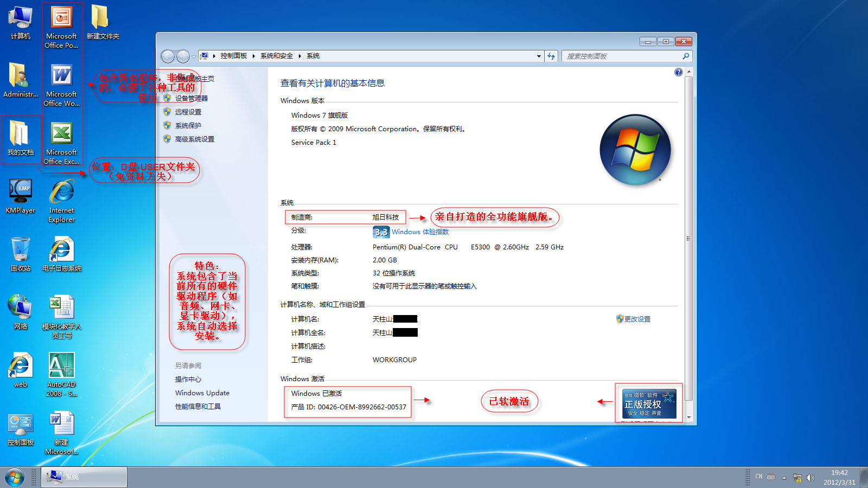Image resolution: width=868 pixels, height=488 pixels.
Task: Open the 电子日志系统 shortcut
Action: point(61,254)
